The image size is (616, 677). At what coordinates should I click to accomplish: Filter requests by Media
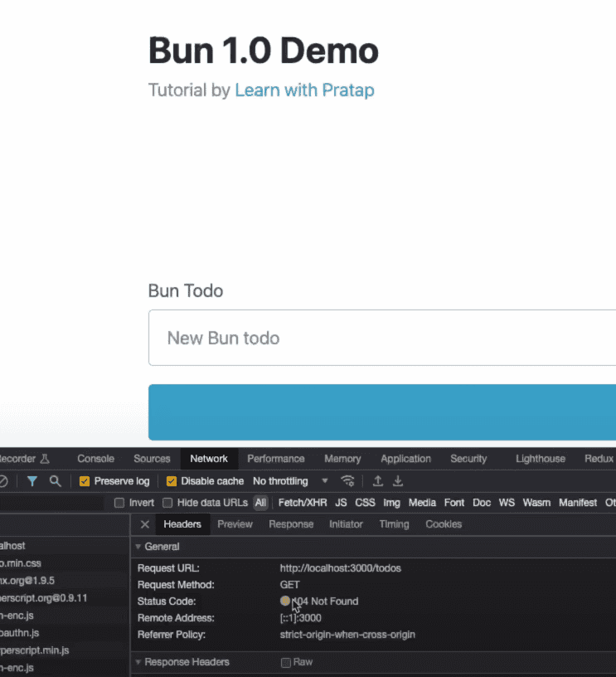(x=422, y=503)
